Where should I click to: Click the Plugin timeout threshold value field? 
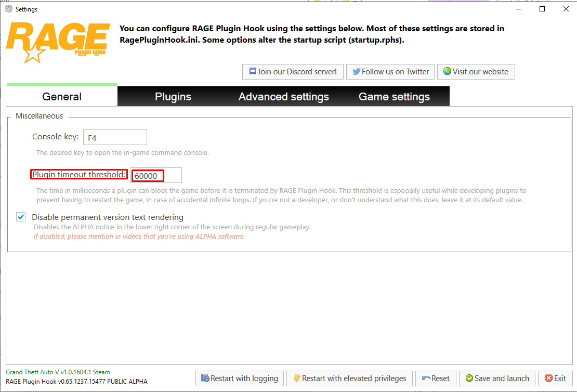156,175
